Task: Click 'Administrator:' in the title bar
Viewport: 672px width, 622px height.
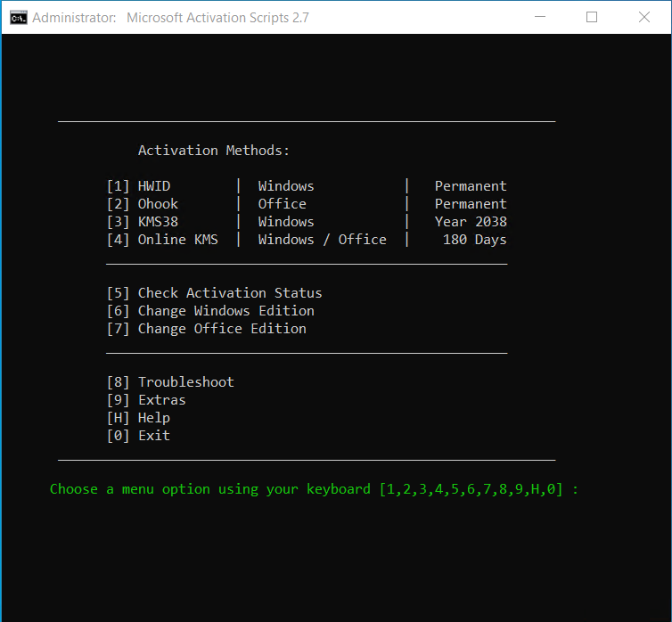Action: pos(74,18)
